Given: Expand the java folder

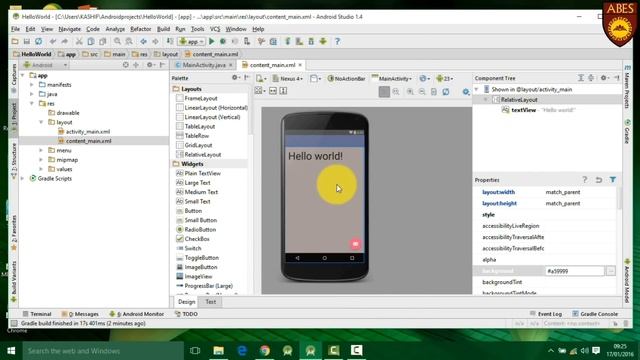Looking at the screenshot, I should 32,94.
